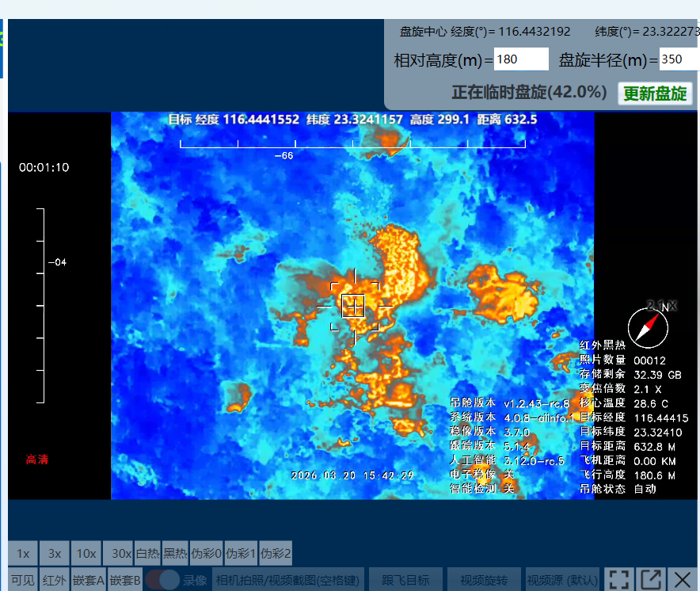The height and width of the screenshot is (591, 700).
Task: Click the center targeting crosshair reticle
Action: coord(353,305)
